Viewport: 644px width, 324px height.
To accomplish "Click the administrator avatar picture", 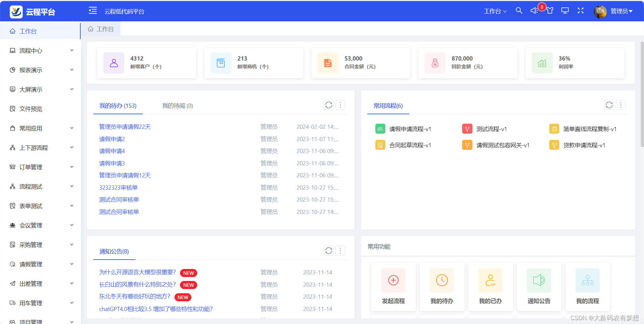I will [x=600, y=12].
